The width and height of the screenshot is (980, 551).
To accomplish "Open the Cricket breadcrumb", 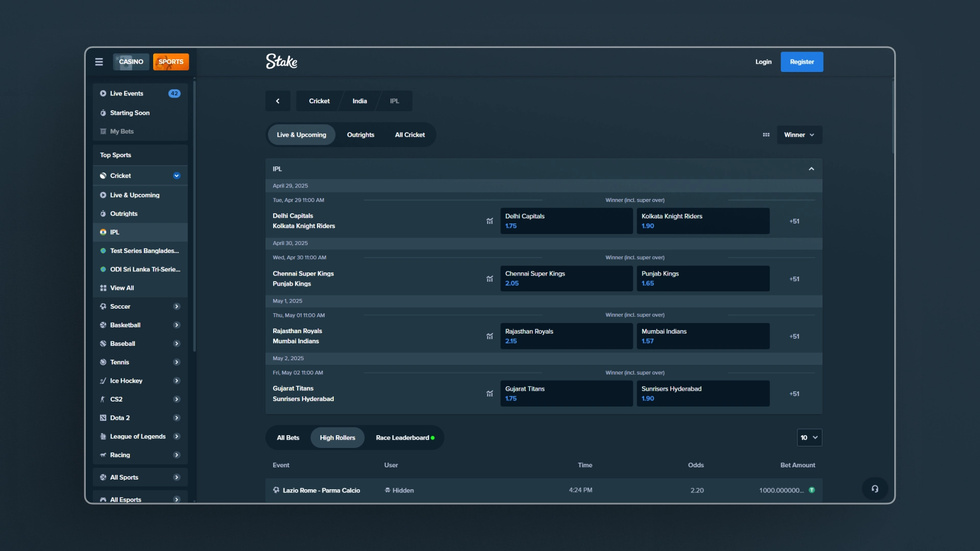I will pos(319,101).
